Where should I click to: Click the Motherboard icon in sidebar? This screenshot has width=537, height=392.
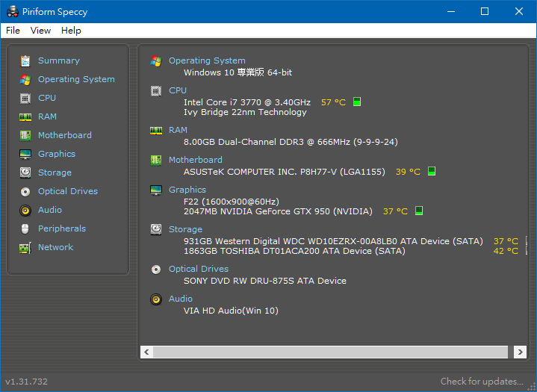click(25, 136)
